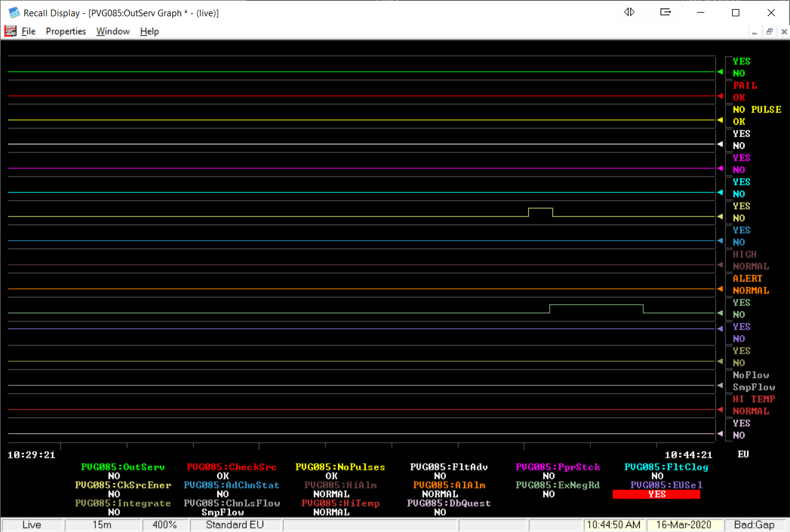Image resolution: width=790 pixels, height=532 pixels.
Task: Click the 400% zoom status field
Action: click(x=164, y=525)
